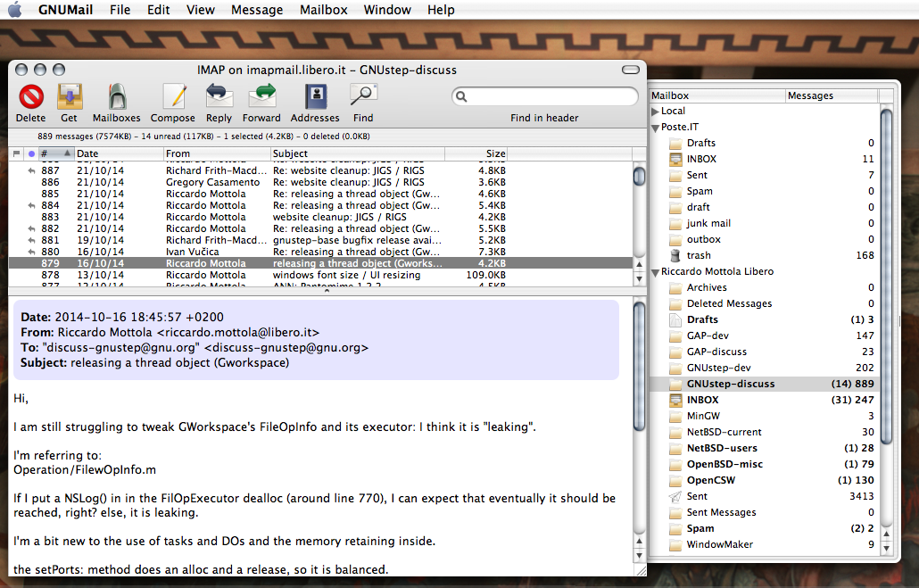This screenshot has width=919, height=588.
Task: Click the Find in header search field
Action: click(544, 96)
